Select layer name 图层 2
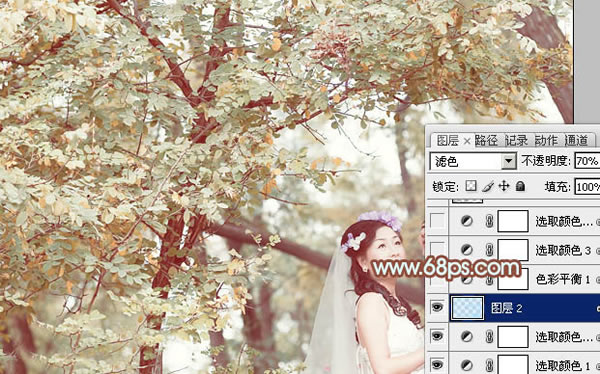This screenshot has height=374, width=600. (507, 308)
